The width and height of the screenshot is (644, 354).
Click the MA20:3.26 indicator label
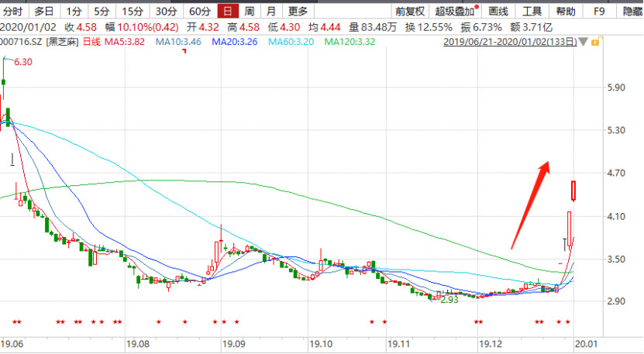pyautogui.click(x=235, y=42)
